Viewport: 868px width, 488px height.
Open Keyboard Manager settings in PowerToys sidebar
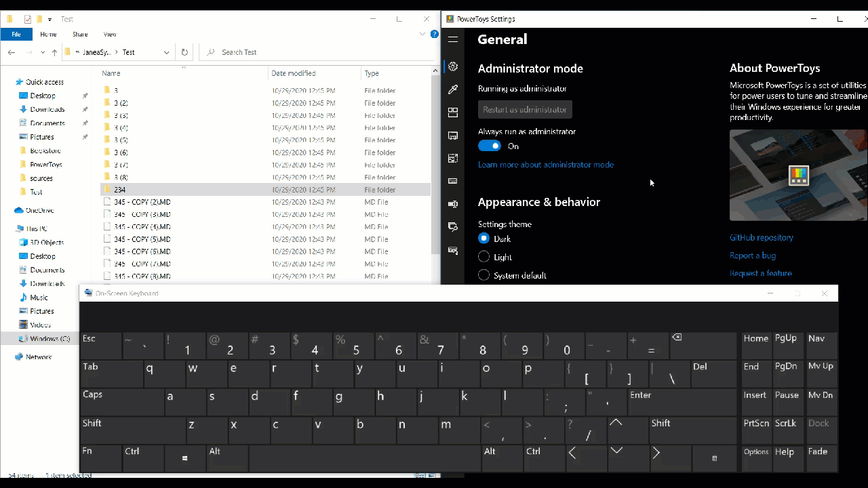(453, 181)
